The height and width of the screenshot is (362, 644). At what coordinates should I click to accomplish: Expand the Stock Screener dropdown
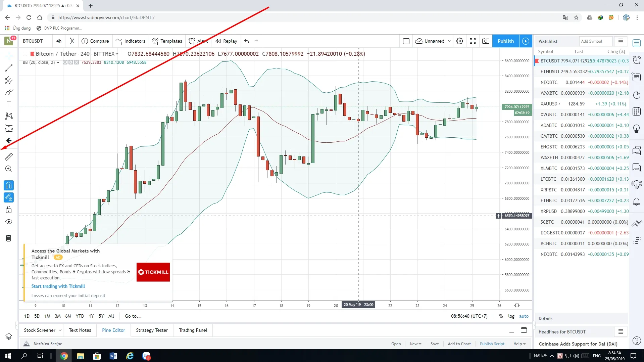pyautogui.click(x=60, y=330)
